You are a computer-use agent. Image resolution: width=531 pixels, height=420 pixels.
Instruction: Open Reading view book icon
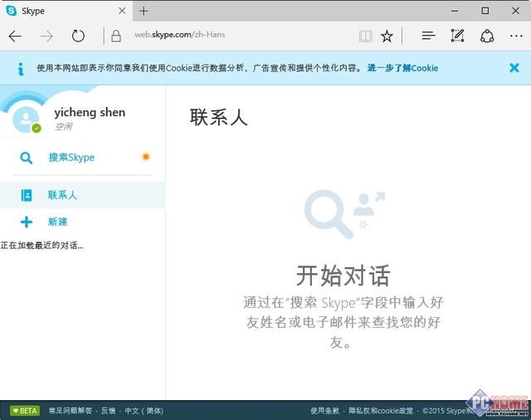366,36
